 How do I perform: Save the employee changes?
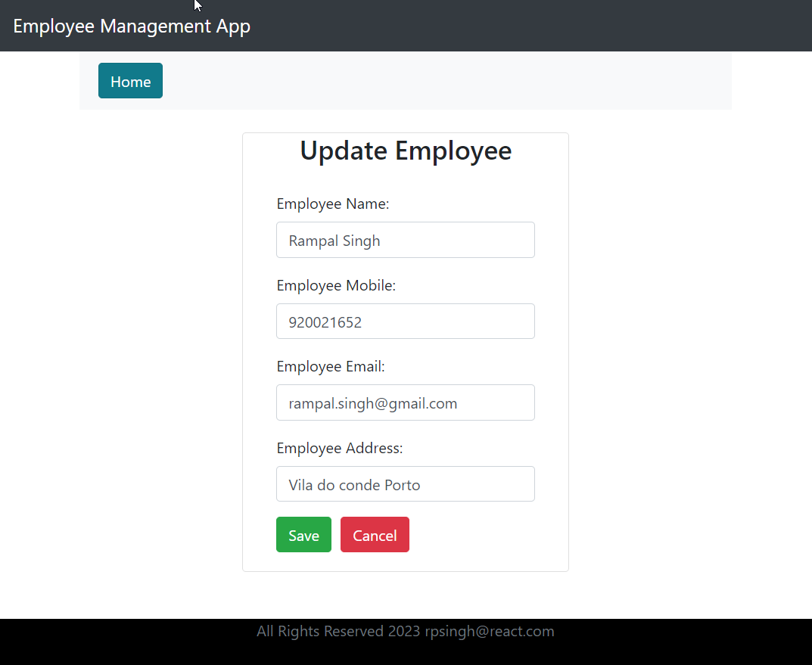pos(303,535)
